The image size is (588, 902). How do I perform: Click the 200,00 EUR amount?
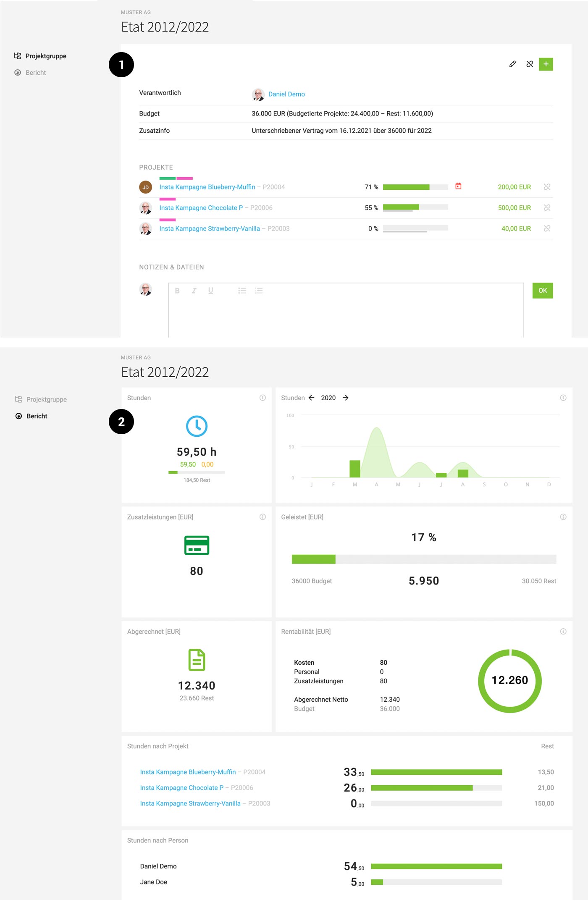(514, 187)
